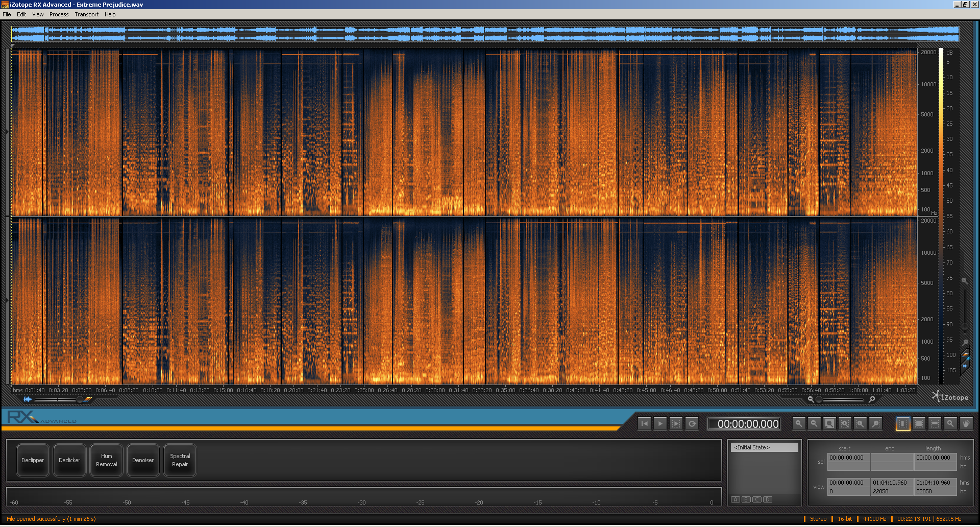Click the zoom to selection icon

point(845,424)
